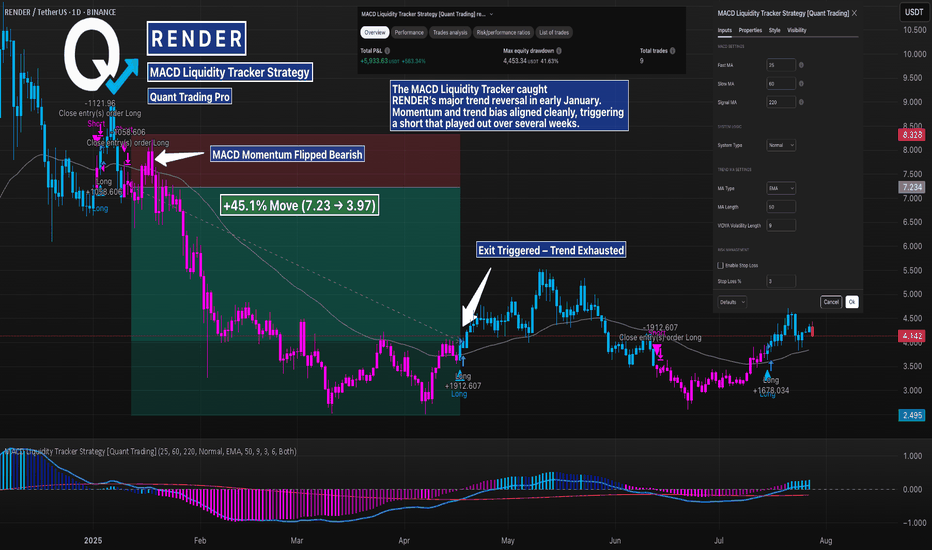Click the Stop Loss % input field
The height and width of the screenshot is (550, 932).
coord(781,281)
